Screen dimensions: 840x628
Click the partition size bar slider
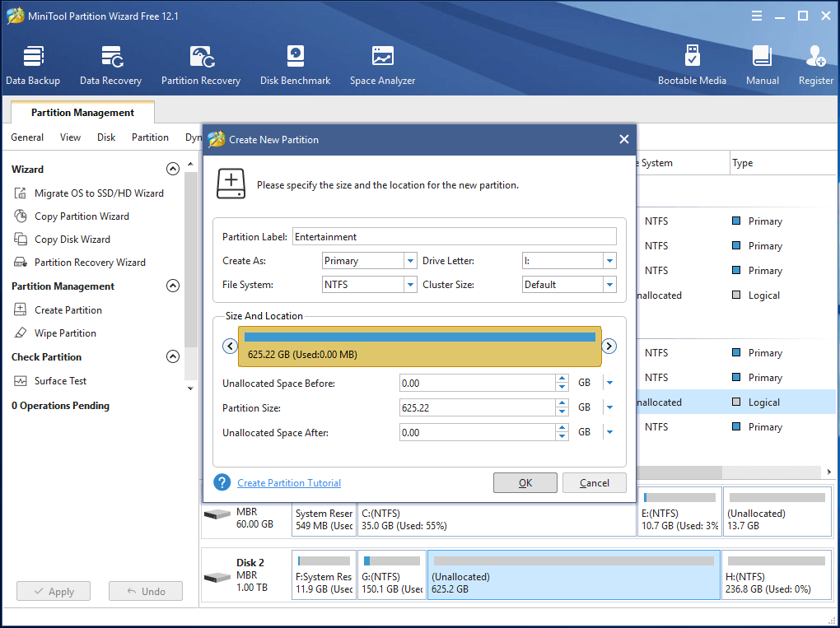(x=419, y=347)
